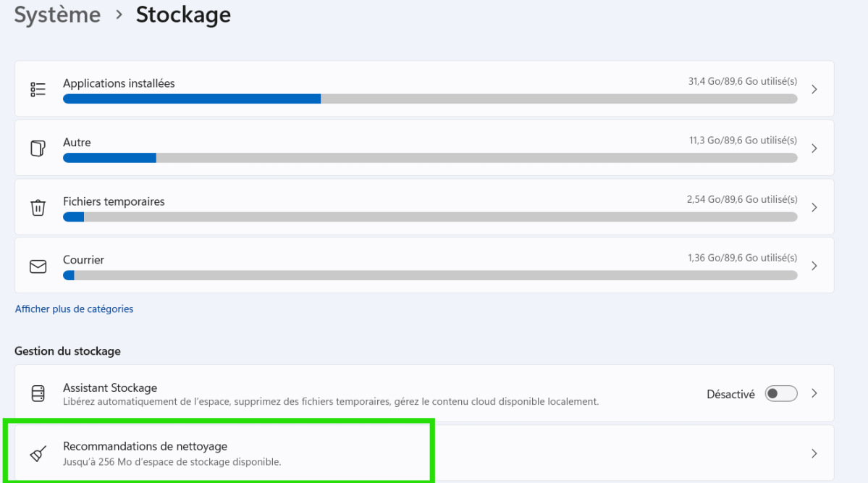Screen dimensions: 868x483
Task: Click the Désactivé status label
Action: (x=730, y=395)
